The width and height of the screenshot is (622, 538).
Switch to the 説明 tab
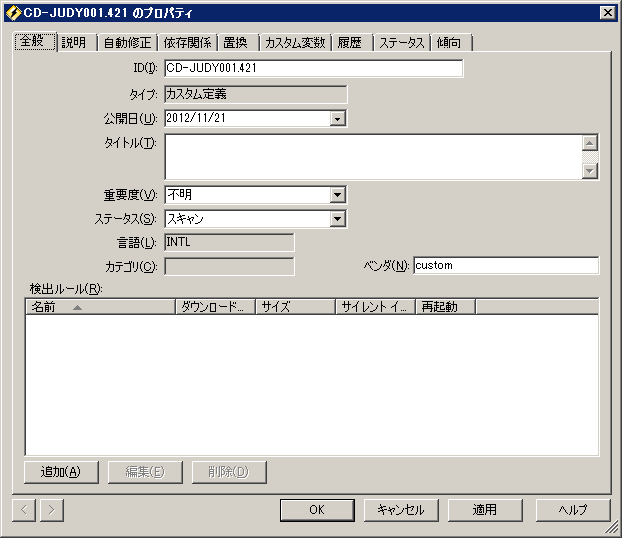click(74, 43)
